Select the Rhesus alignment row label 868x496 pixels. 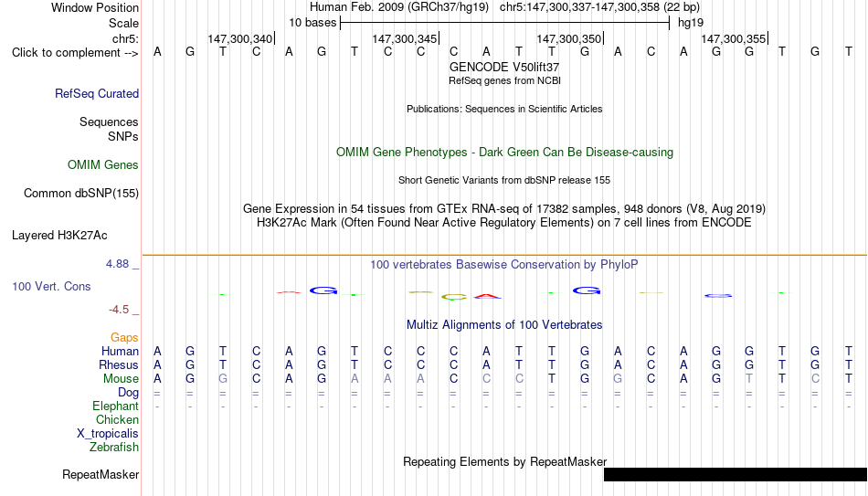point(119,365)
